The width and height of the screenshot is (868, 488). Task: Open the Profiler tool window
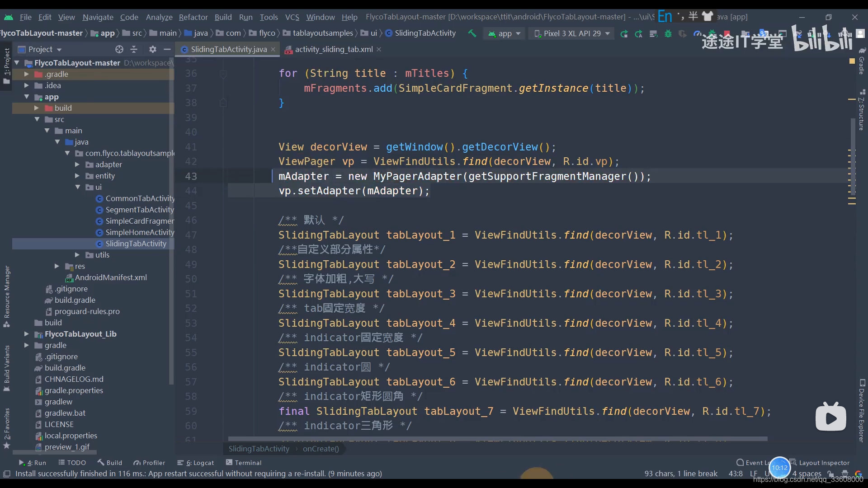(149, 463)
